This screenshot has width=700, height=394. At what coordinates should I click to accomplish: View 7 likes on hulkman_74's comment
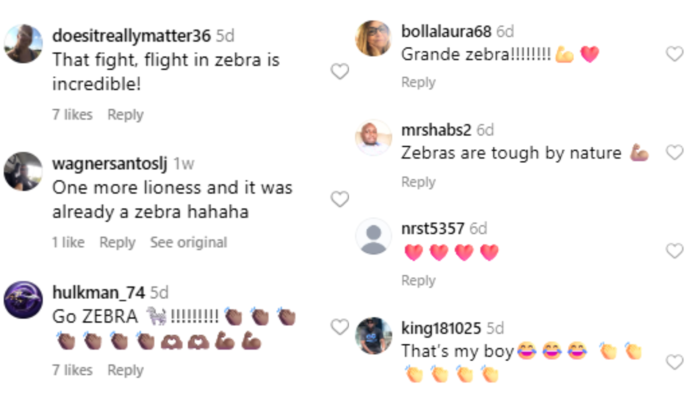click(72, 370)
